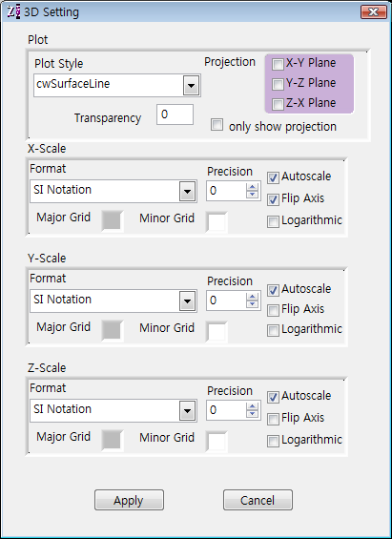Viewport: 392px width, 539px height.
Task: Enable X-Y Plane projection
Action: point(278,64)
